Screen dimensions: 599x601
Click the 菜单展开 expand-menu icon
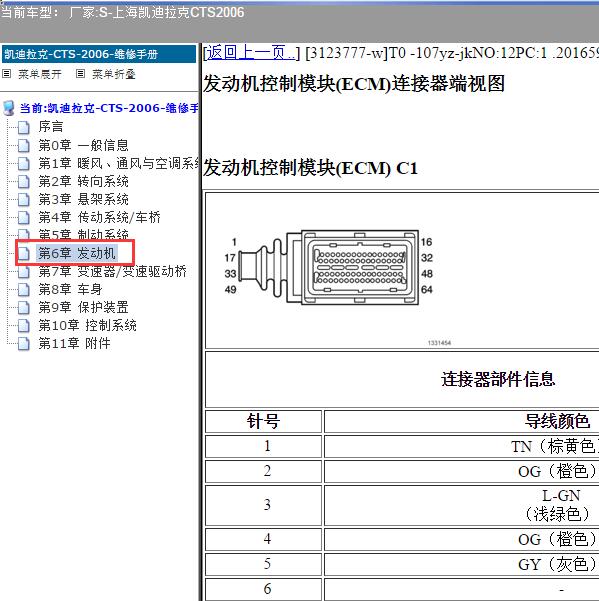7,74
